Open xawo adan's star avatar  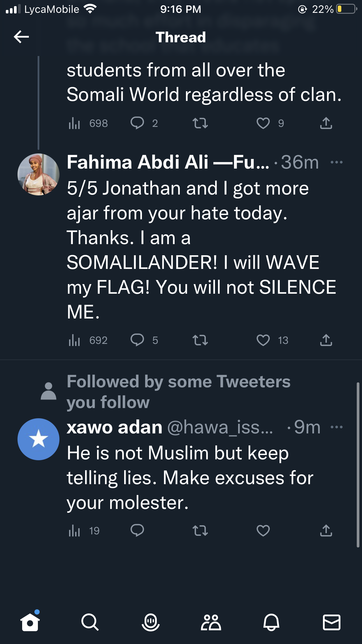pyautogui.click(x=38, y=439)
